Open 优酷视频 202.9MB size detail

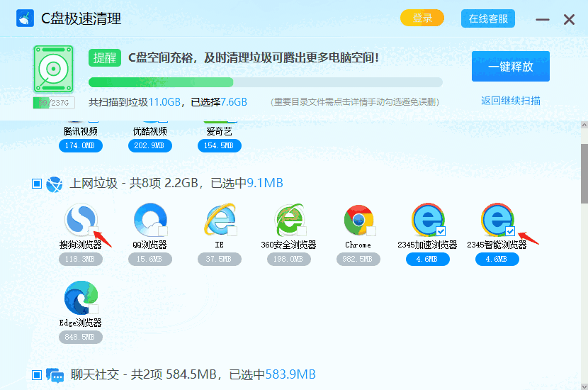[x=150, y=145]
